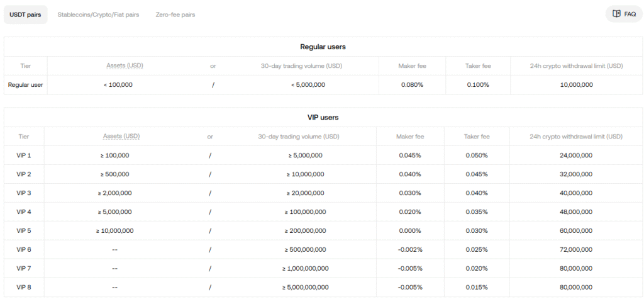This screenshot has height=304, width=644.
Task: Switch to Stablecoins/Crypto/Fiat pairs tab
Action: click(x=98, y=14)
